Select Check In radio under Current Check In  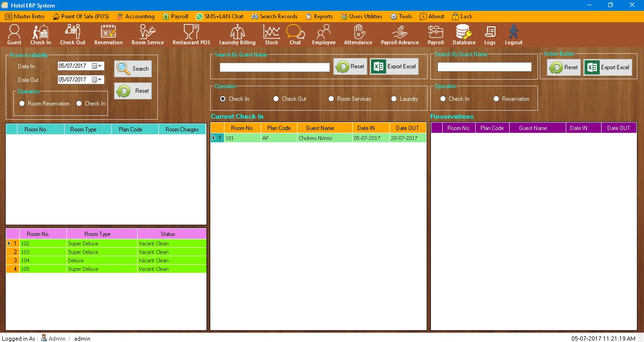(x=223, y=99)
